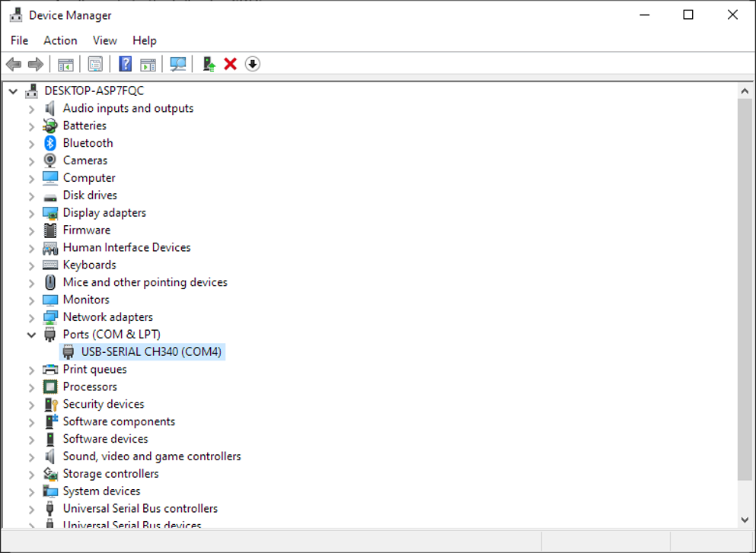This screenshot has height=553, width=756.
Task: Select Audio inputs and outputs label
Action: pyautogui.click(x=128, y=108)
